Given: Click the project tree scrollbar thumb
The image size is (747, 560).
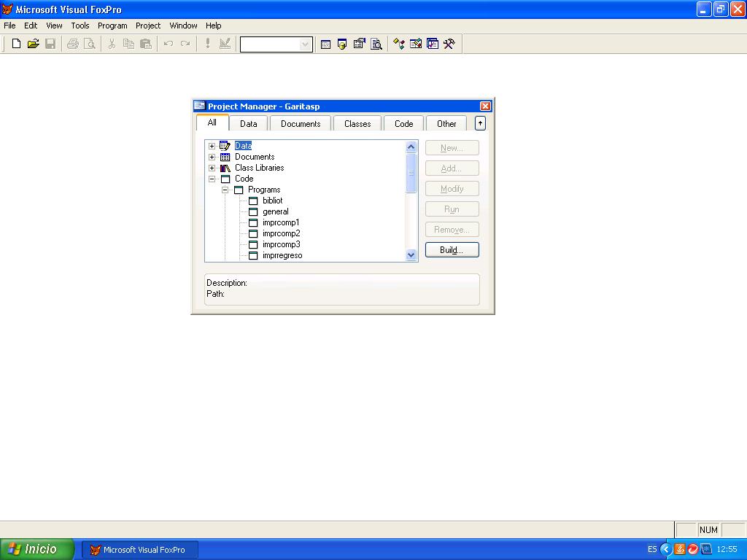Looking at the screenshot, I should point(411,173).
